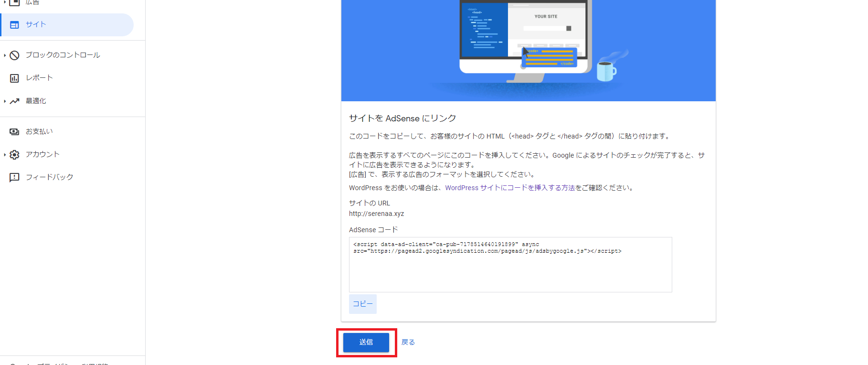
Task: Open WordPress サイトにコードを挿入する方法 link
Action: click(510, 188)
